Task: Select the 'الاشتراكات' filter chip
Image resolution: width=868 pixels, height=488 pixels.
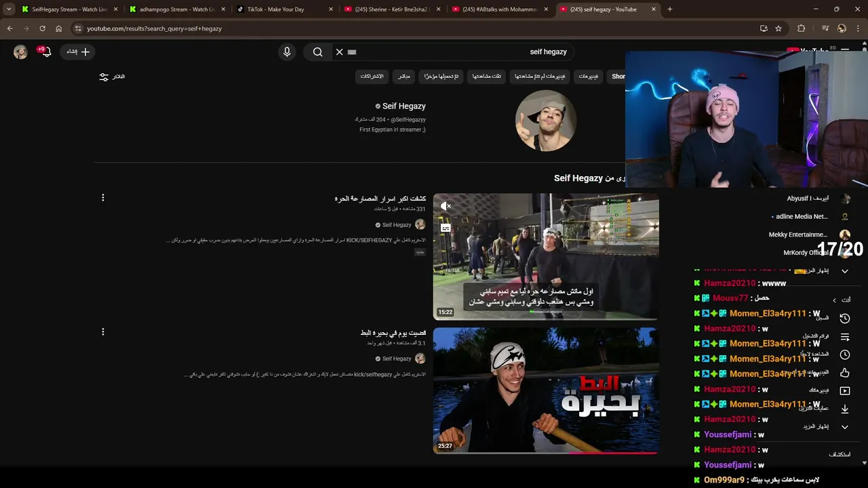Action: click(x=372, y=77)
